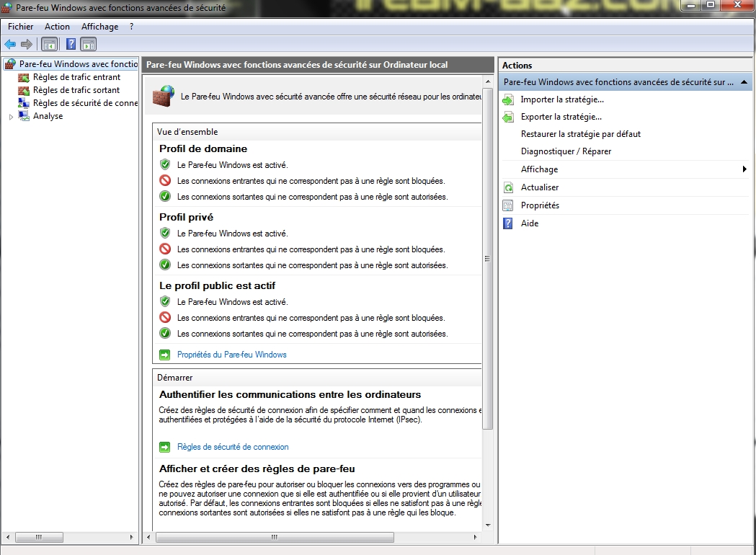Click the 'Profil de domaine' heading
Viewport: 756px width, 555px height.
pyautogui.click(x=203, y=149)
